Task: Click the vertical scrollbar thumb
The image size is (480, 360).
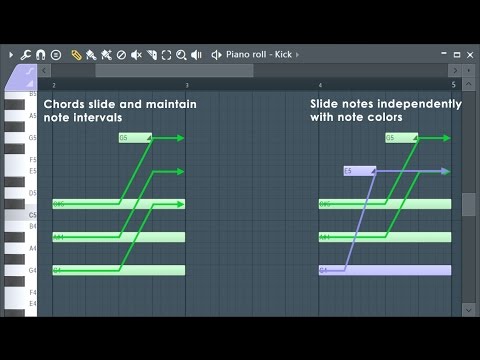Action: [x=468, y=204]
